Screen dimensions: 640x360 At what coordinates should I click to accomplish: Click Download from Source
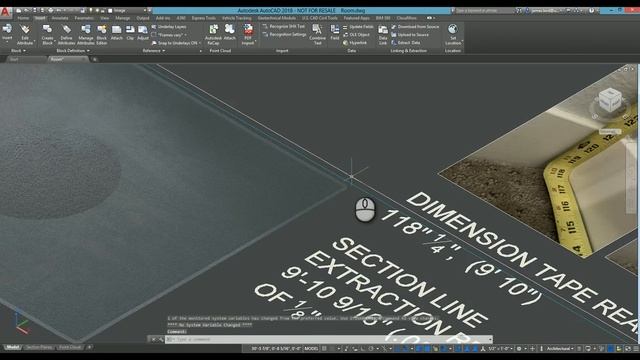click(415, 27)
